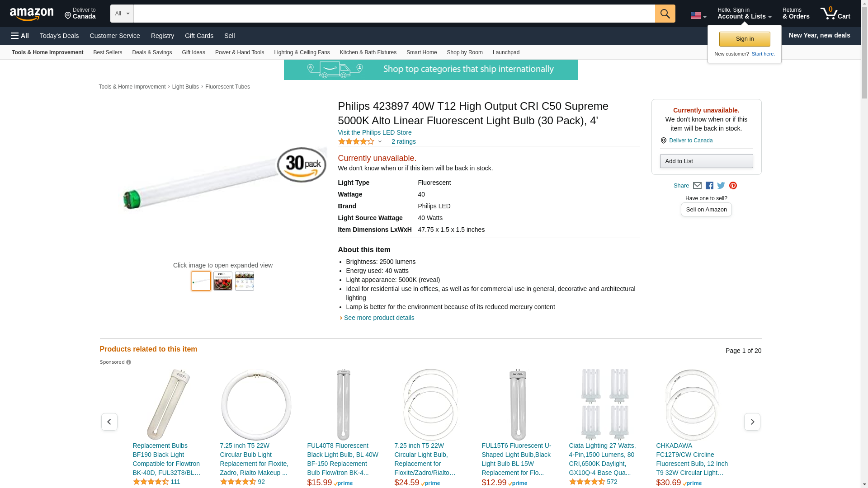Open the All hamburger menu
The width and height of the screenshot is (868, 488).
pyautogui.click(x=20, y=36)
